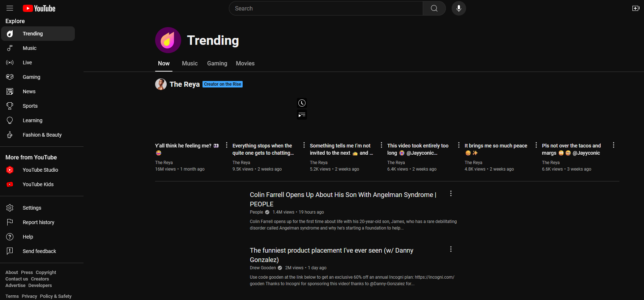Click the Help question mark icon
The image size is (644, 300).
10,237
